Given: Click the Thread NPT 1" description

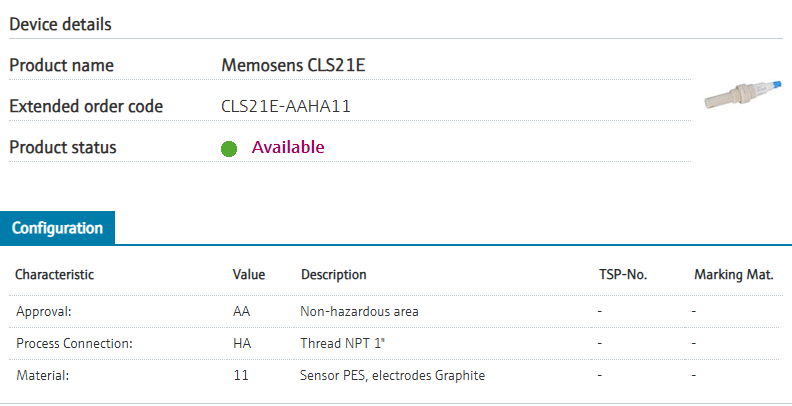Looking at the screenshot, I should [343, 343].
